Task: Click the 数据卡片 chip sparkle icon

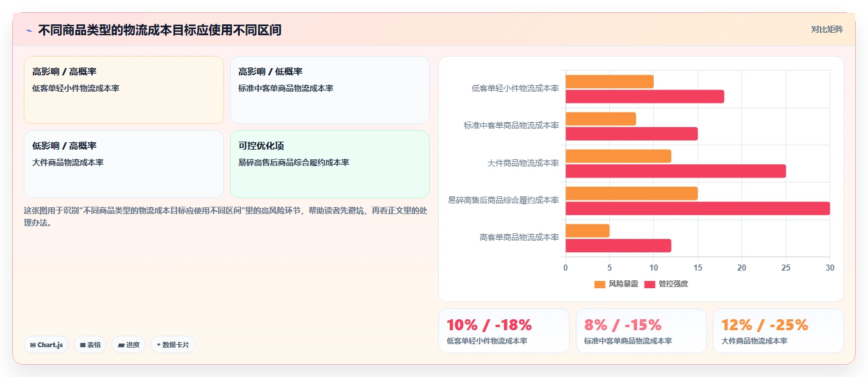Action: coord(158,345)
